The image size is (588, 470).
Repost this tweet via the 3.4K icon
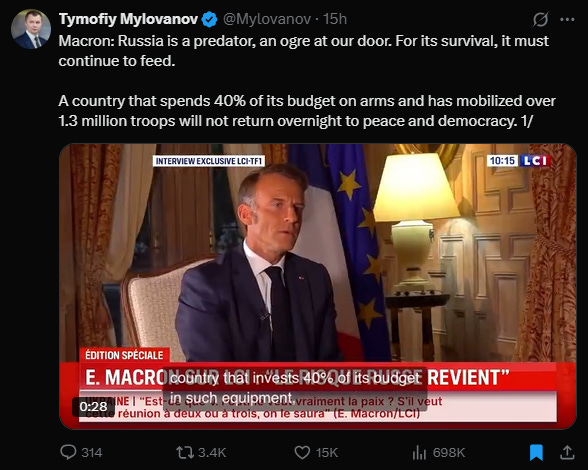201,452
